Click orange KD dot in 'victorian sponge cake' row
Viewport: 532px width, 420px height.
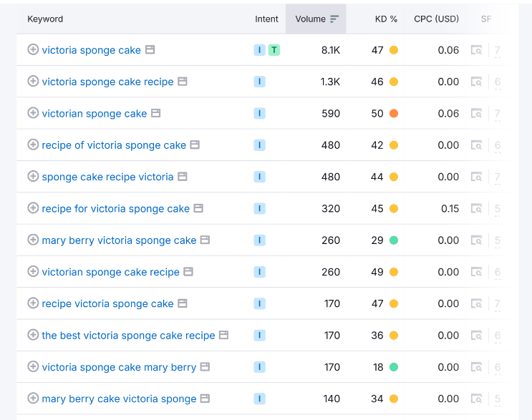pos(394,114)
